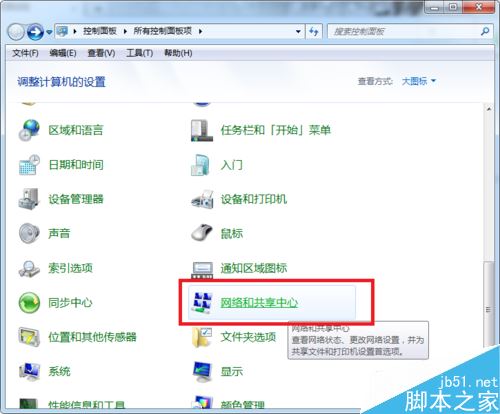This screenshot has height=414, width=500.
Task: Click the 设备管理器 link
Action: pyautogui.click(x=76, y=199)
